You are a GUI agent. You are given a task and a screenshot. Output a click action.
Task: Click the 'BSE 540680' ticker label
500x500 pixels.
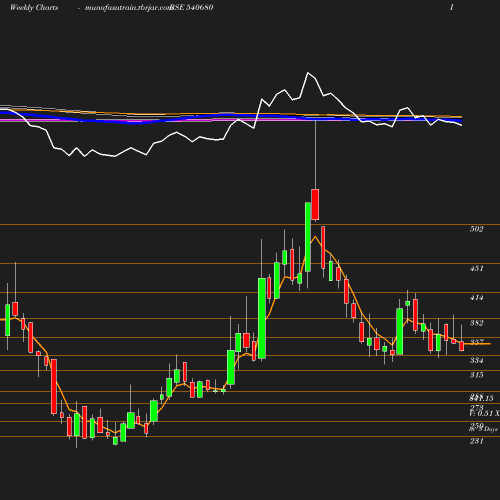tap(192, 7)
